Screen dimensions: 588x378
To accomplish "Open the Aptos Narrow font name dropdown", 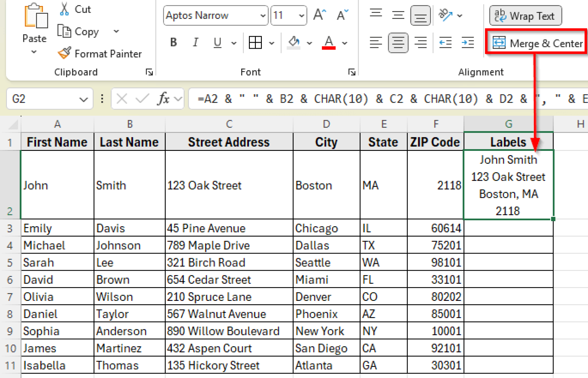I will 262,15.
